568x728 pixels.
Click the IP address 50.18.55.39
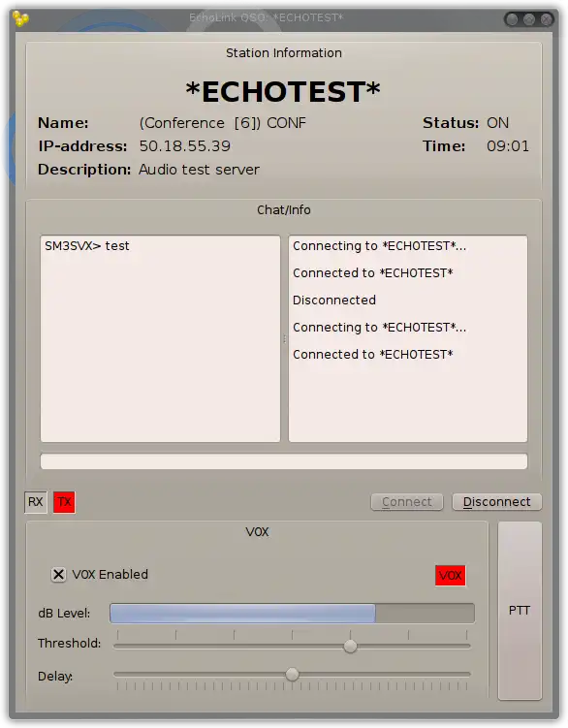(x=185, y=146)
